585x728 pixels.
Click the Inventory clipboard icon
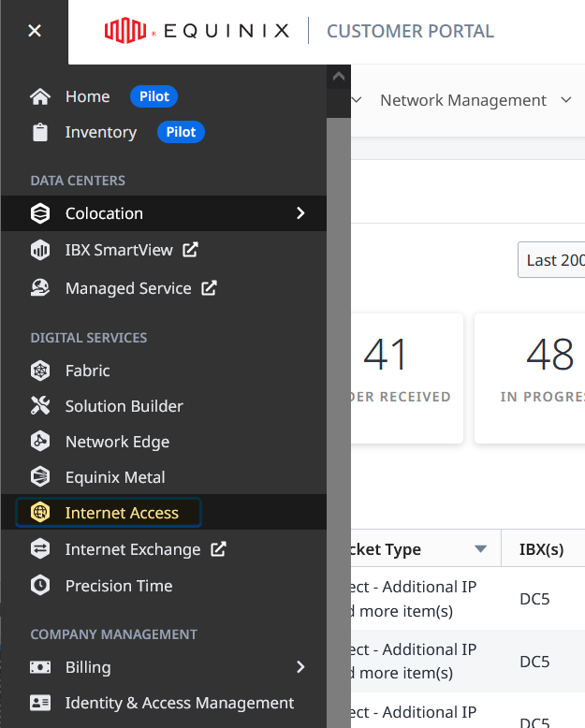[x=40, y=132]
